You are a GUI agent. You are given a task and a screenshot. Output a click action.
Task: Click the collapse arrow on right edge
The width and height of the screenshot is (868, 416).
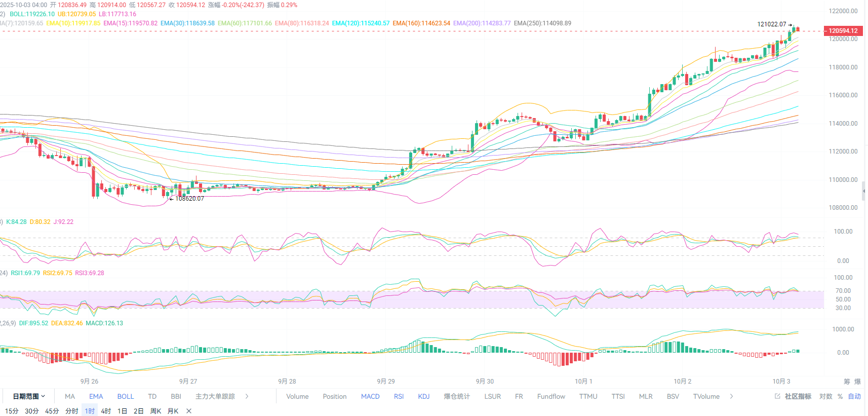pos(864,191)
